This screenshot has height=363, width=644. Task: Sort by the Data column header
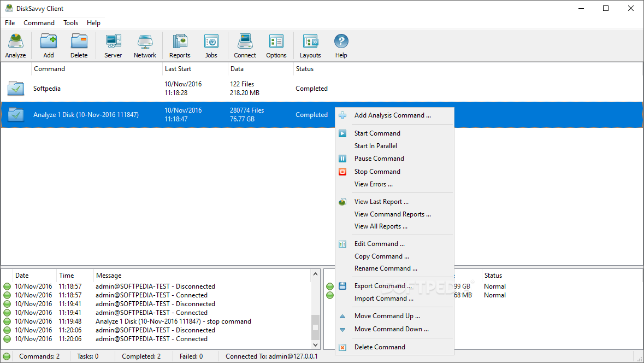[261, 69]
